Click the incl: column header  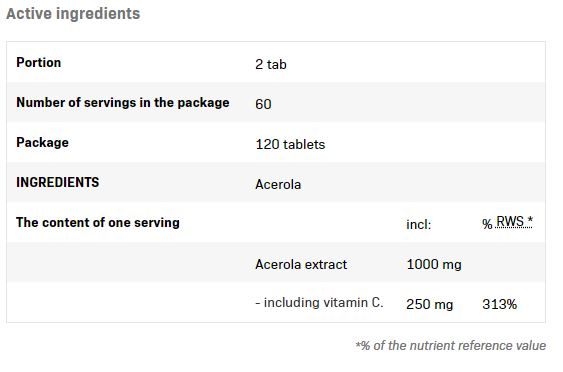point(419,225)
